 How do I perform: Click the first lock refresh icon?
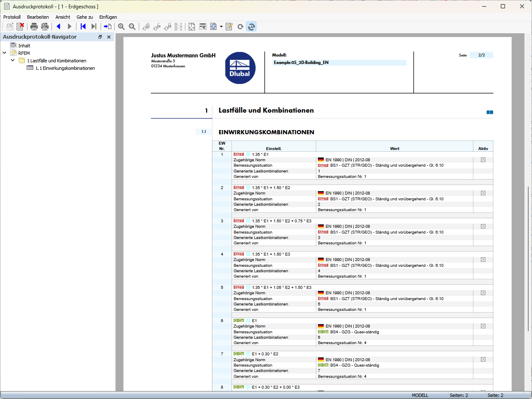pyautogui.click(x=146, y=27)
